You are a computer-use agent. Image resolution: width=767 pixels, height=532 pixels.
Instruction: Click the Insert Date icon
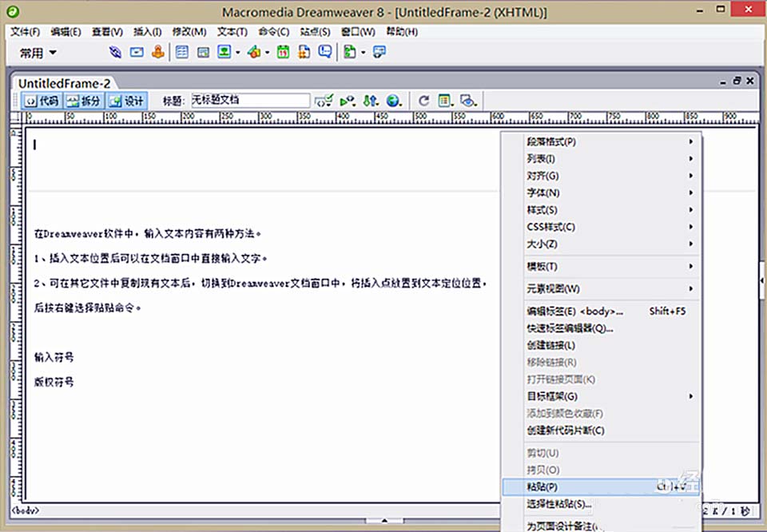(x=283, y=53)
